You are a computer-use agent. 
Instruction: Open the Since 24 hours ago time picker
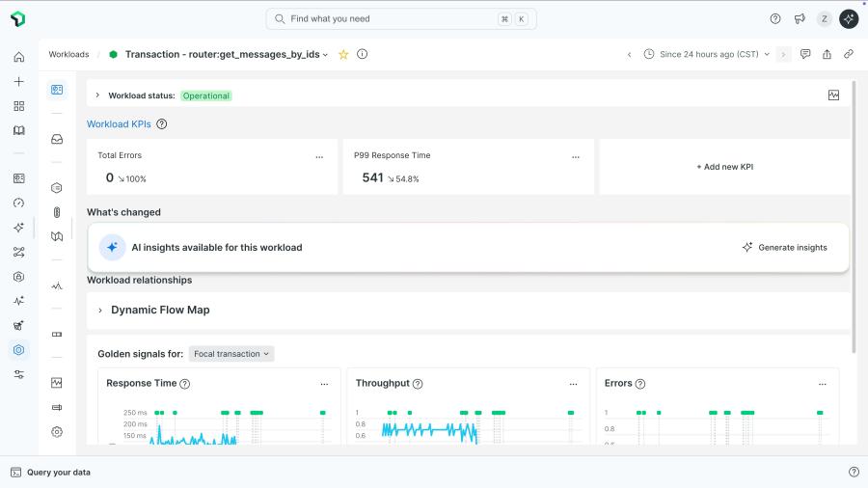coord(706,54)
